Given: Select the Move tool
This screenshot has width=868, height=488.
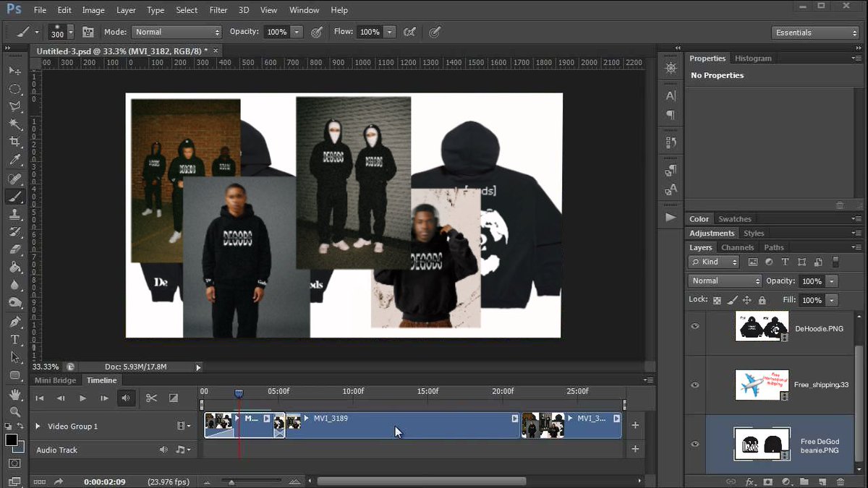Looking at the screenshot, I should pos(14,71).
